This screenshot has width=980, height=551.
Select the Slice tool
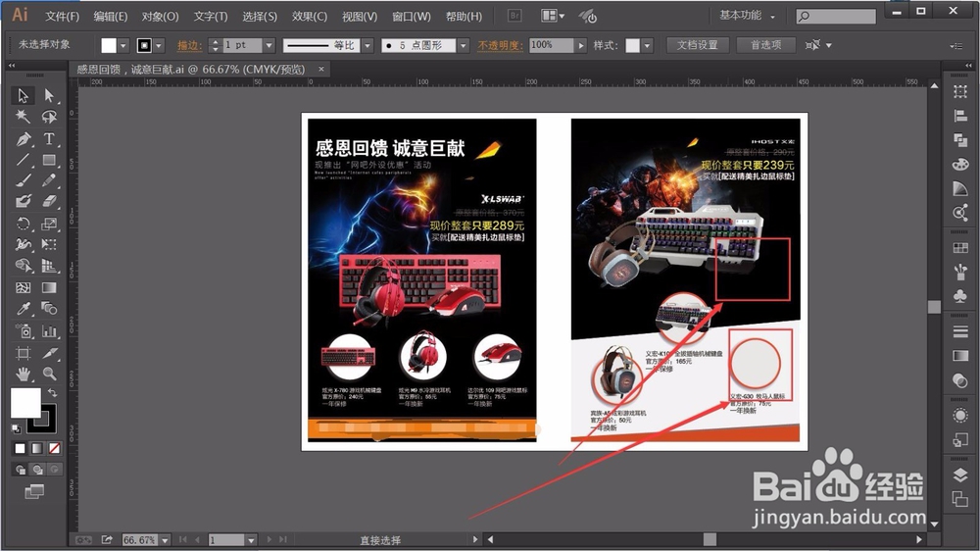(x=49, y=353)
